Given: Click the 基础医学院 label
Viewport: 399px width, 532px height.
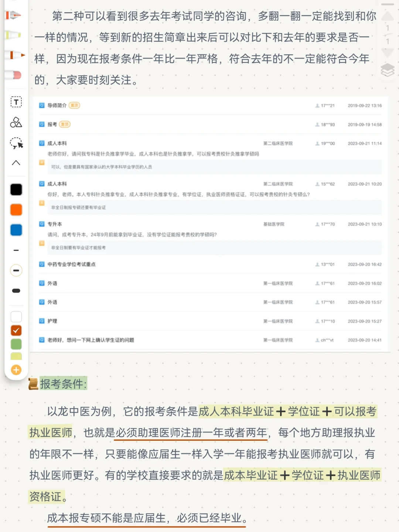Looking at the screenshot, I should click(274, 224).
